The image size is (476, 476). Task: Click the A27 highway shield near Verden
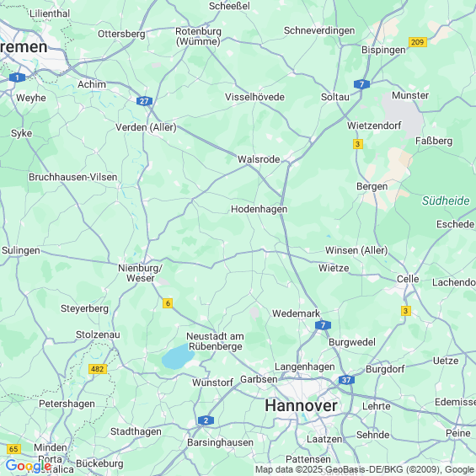tap(144, 101)
